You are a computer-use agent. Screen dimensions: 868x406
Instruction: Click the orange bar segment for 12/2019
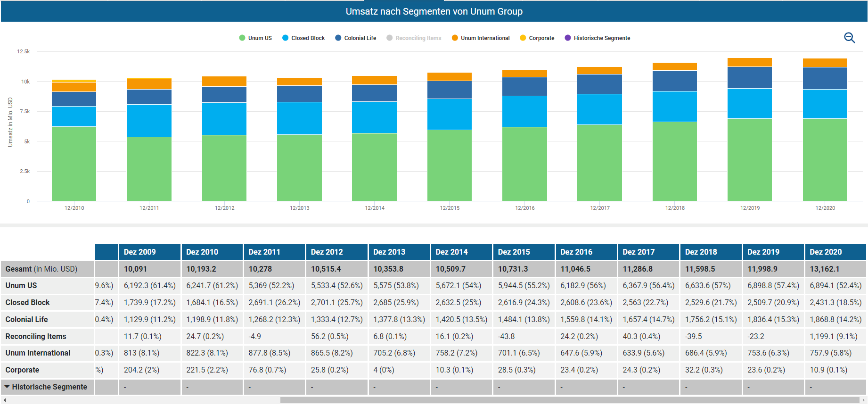point(749,62)
